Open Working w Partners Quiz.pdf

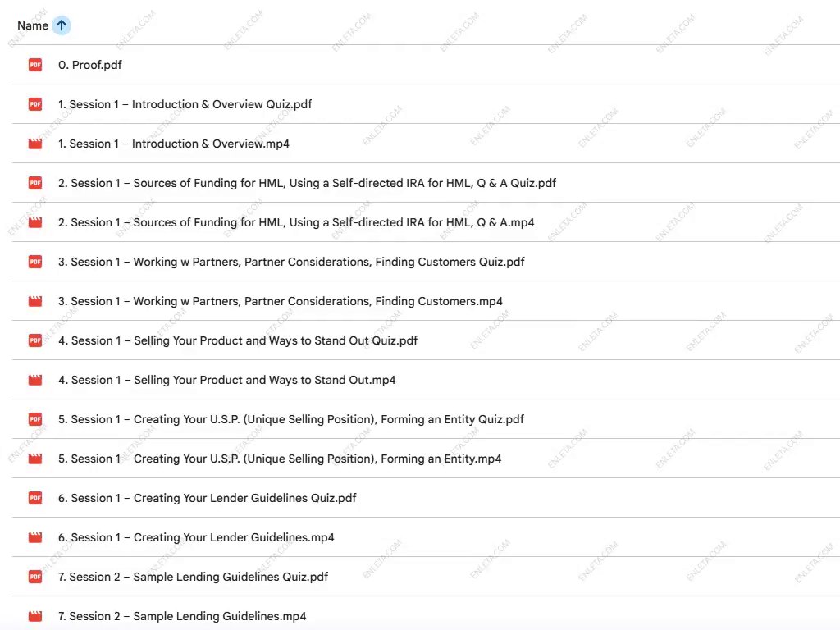point(291,262)
